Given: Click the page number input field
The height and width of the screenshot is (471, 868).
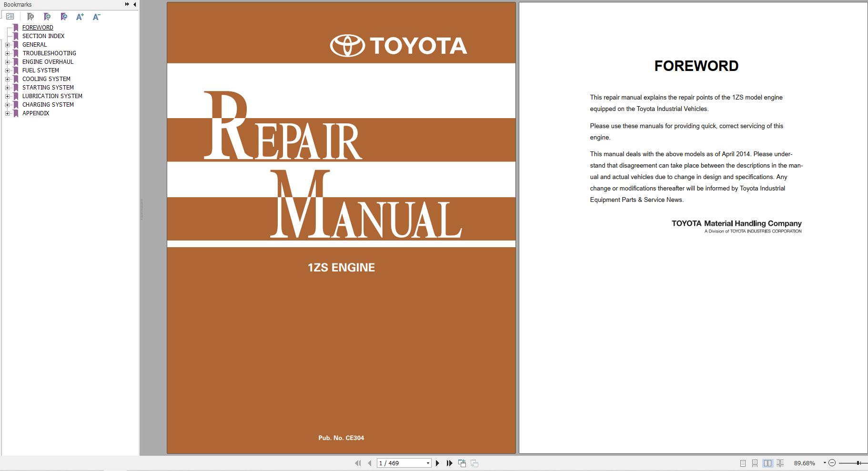Looking at the screenshot, I should 400,463.
